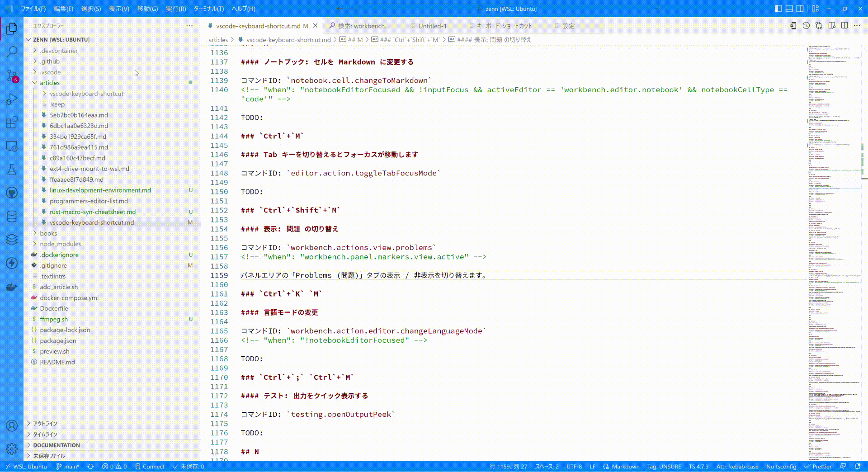Screen dimensions: 868x472
Task: Change the Markdown language mode
Action: coord(625,467)
